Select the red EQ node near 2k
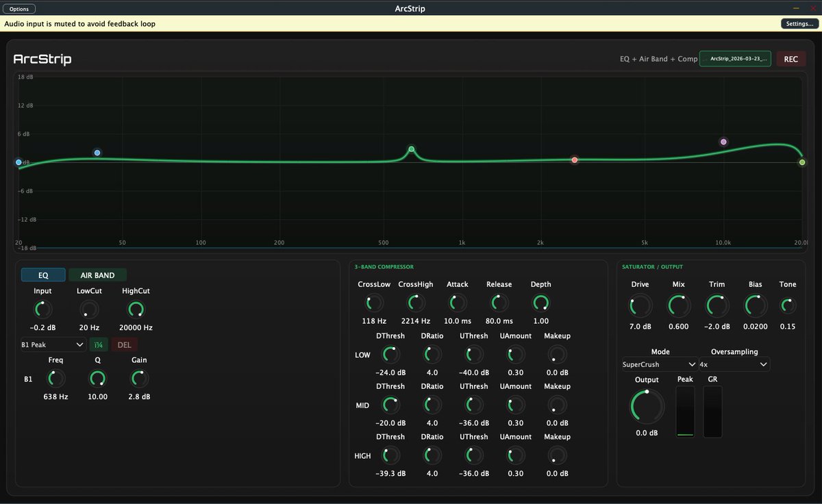The width and height of the screenshot is (822, 504). [x=575, y=160]
